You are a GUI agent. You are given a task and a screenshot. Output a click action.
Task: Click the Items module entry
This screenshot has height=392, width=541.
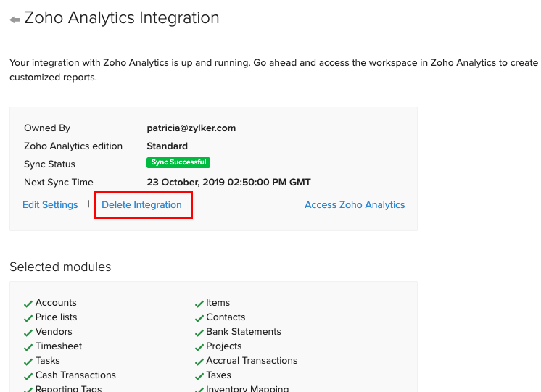(x=218, y=302)
